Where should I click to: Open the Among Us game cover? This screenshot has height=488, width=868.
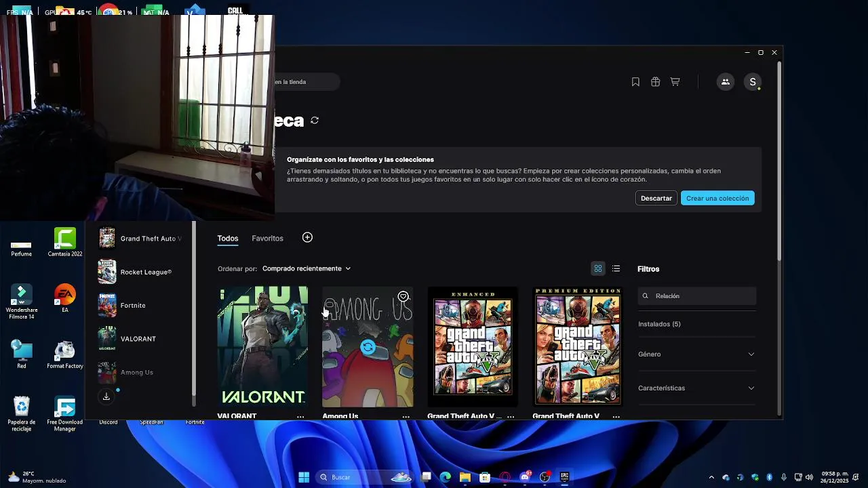pyautogui.click(x=368, y=346)
